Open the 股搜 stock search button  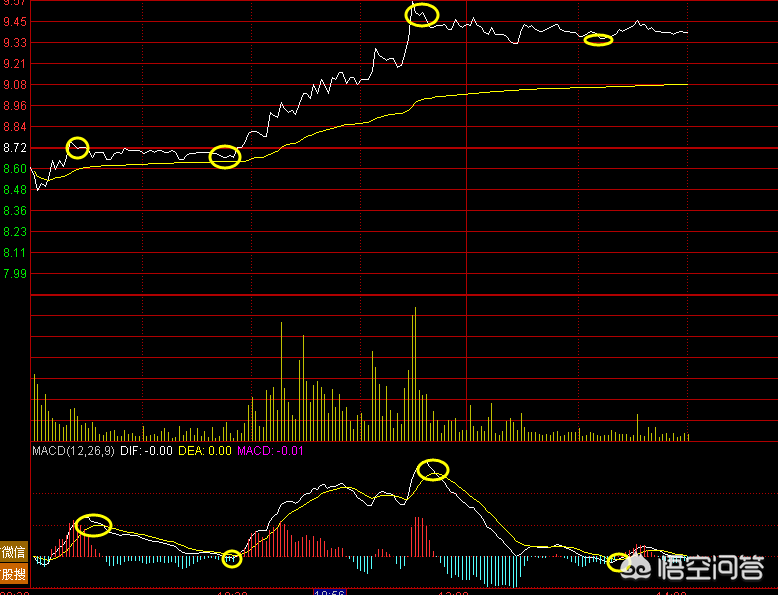pyautogui.click(x=14, y=574)
